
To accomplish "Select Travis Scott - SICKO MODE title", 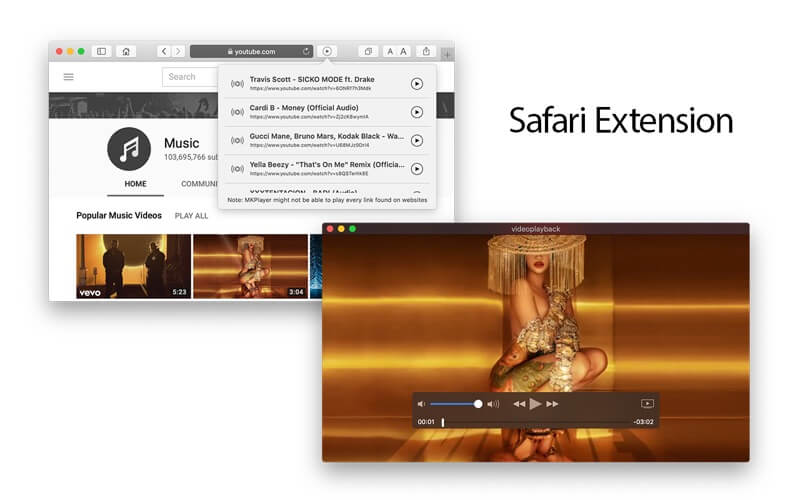I will click(x=312, y=80).
